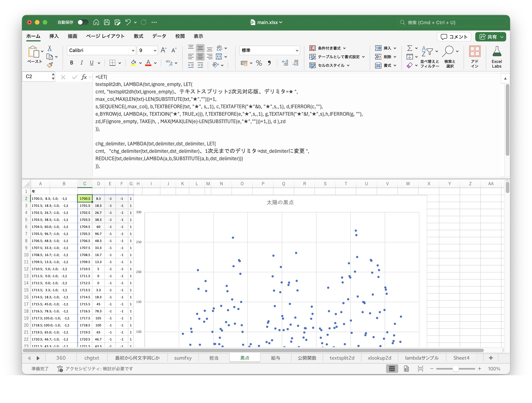Open the Calibri font name dropdown
Screen dimensions: 532x403
[x=133, y=50]
